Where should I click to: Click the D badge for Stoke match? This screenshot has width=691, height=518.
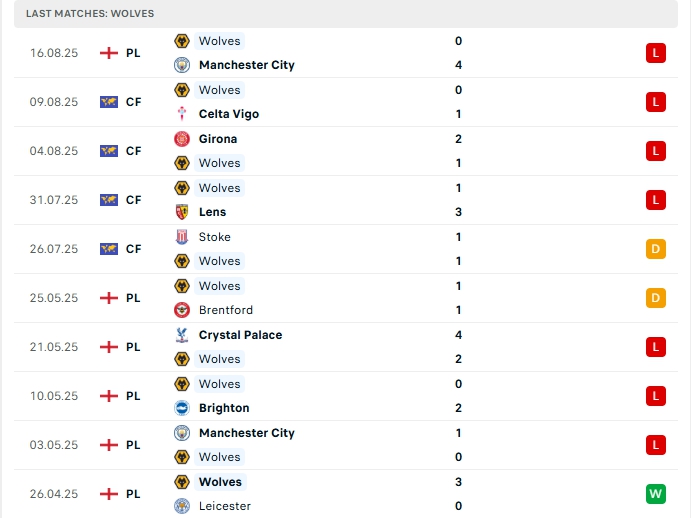[x=656, y=249]
